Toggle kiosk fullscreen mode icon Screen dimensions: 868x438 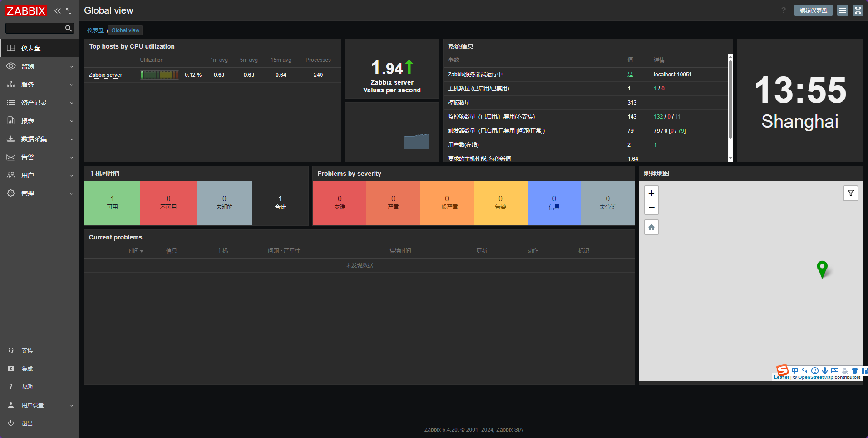[x=858, y=10]
